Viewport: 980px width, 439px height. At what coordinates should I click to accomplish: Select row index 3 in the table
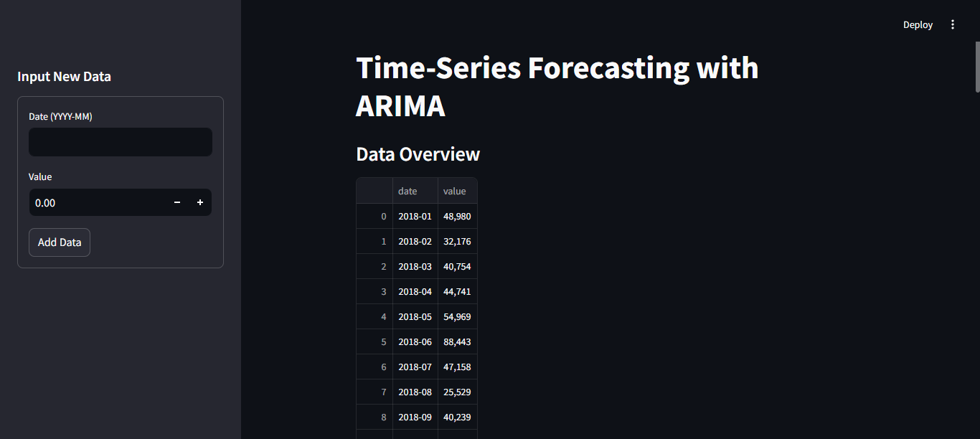coord(374,291)
